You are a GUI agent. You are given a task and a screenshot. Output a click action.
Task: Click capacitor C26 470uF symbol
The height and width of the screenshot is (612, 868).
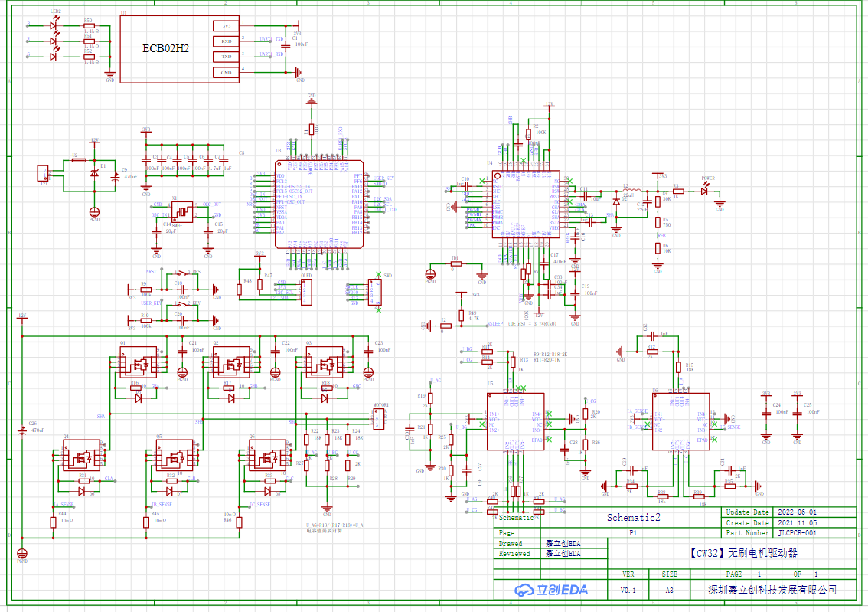point(22,432)
